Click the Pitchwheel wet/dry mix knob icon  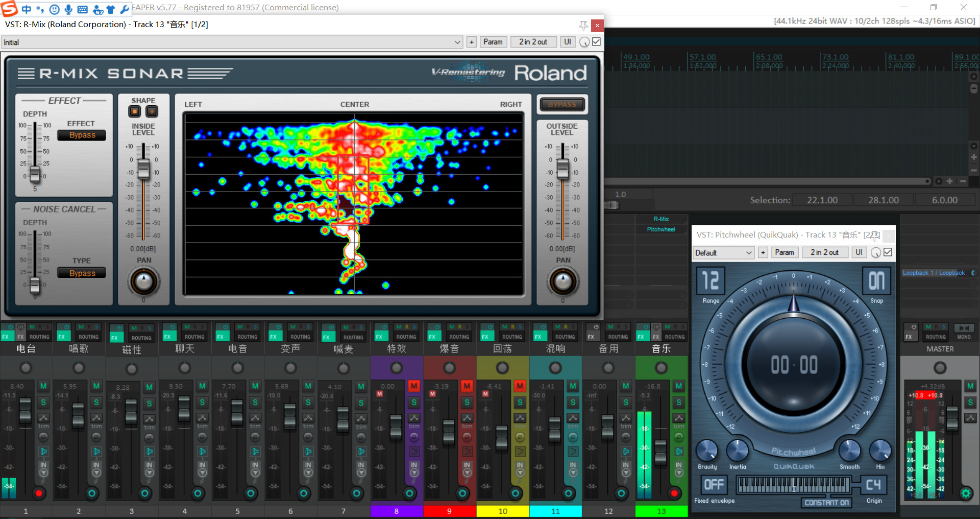[x=876, y=252]
